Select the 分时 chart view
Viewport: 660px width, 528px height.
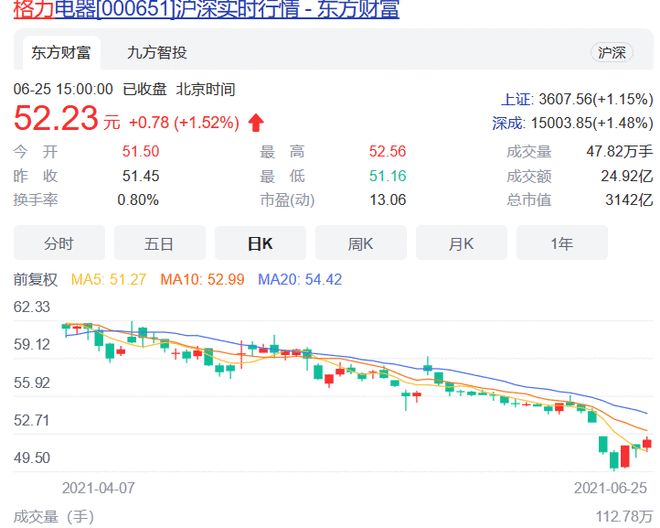coord(59,243)
